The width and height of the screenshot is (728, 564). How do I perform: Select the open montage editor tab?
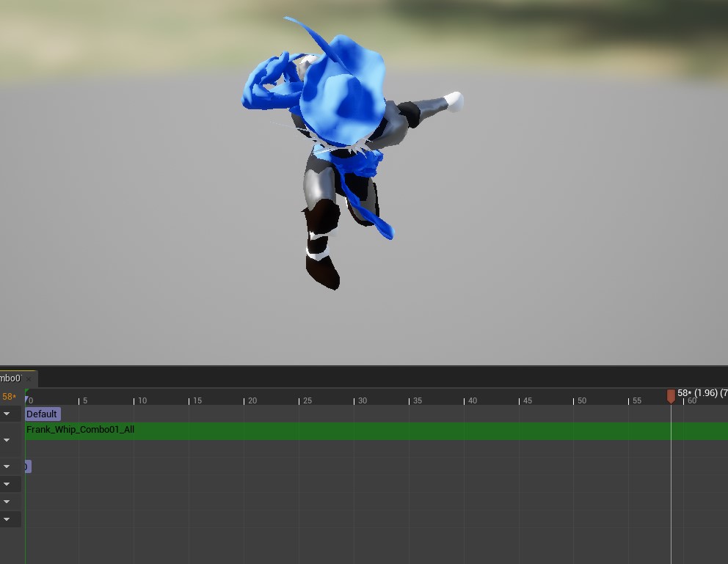point(11,378)
